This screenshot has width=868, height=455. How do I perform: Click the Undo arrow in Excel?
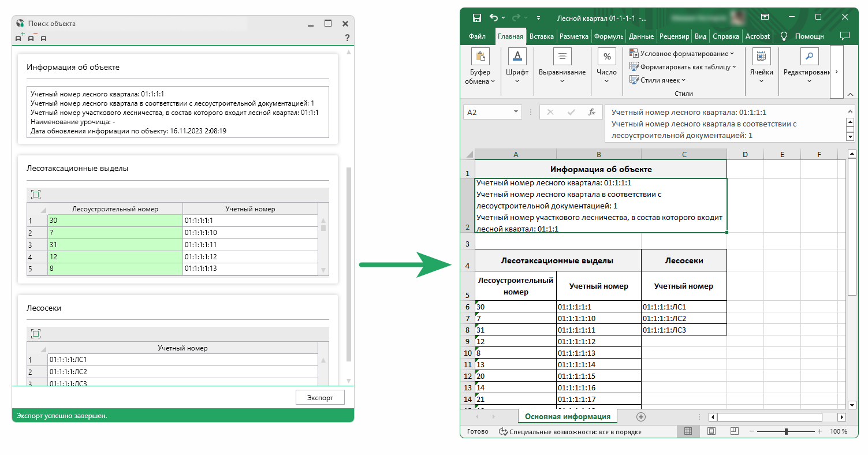494,17
